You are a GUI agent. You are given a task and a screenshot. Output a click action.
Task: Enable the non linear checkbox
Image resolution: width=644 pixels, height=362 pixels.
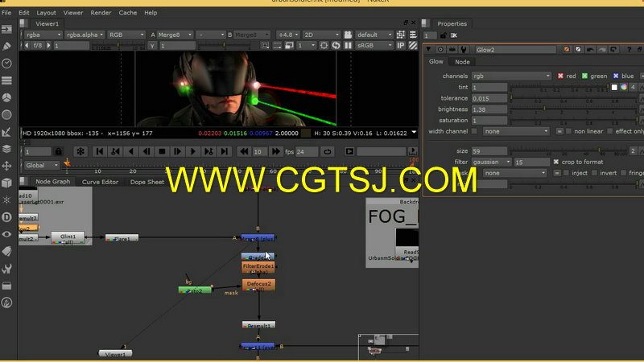tap(568, 131)
